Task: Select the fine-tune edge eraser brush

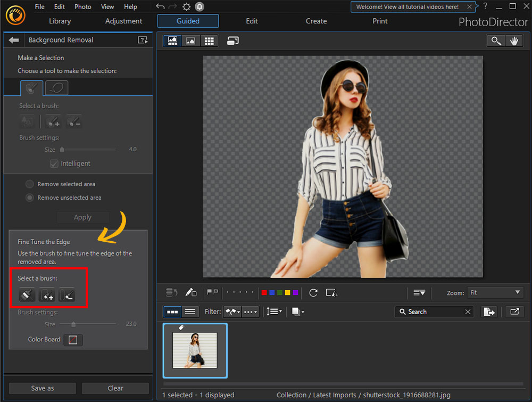Action: tap(27, 294)
